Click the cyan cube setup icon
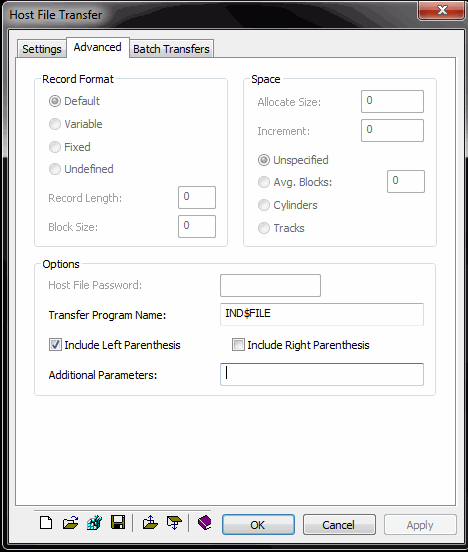This screenshot has width=468, height=552. click(x=94, y=523)
